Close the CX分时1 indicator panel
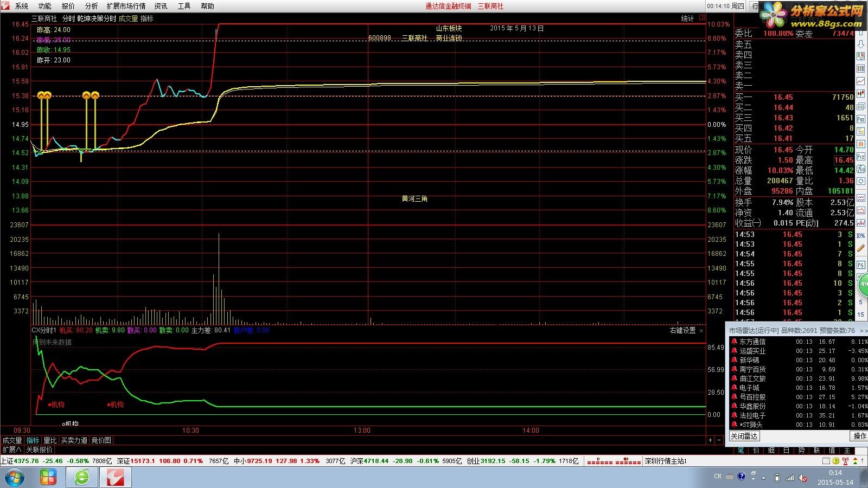Image resolution: width=868 pixels, height=488 pixels. pyautogui.click(x=701, y=331)
